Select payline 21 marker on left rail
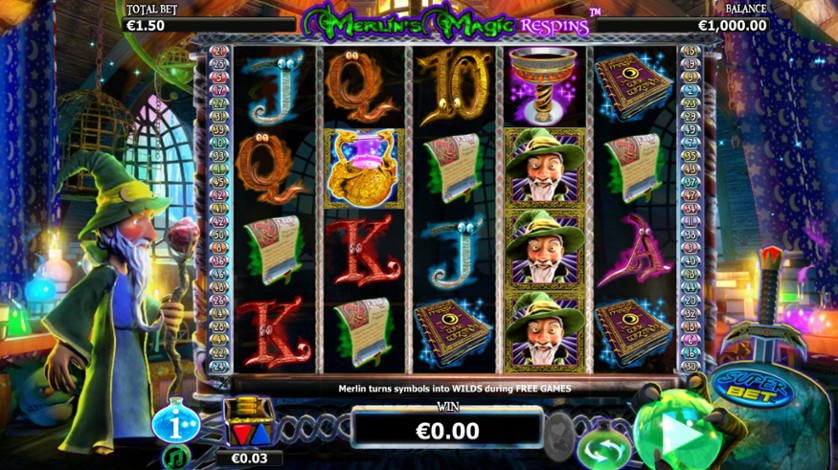Viewport: 838px width, 470px height. pos(219,51)
